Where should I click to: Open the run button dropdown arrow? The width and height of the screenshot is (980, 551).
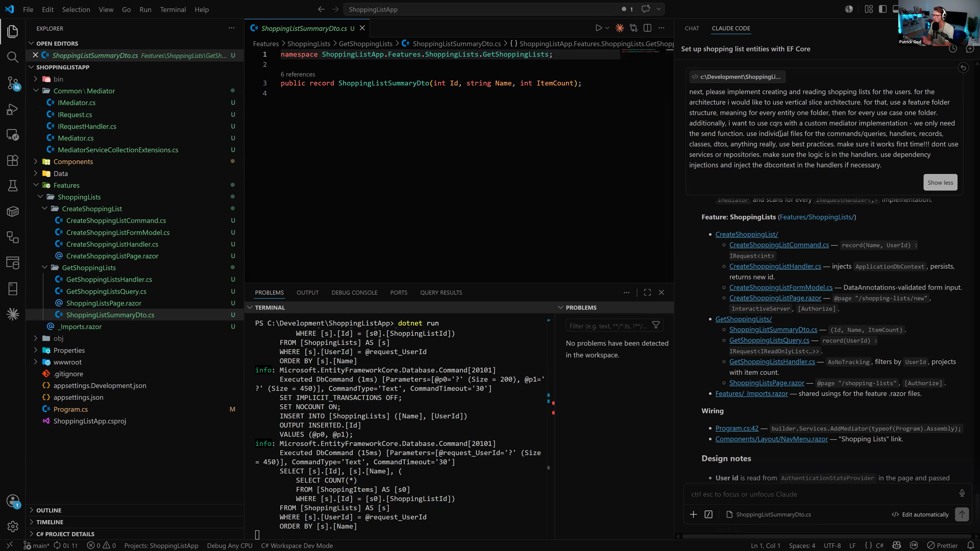607,28
